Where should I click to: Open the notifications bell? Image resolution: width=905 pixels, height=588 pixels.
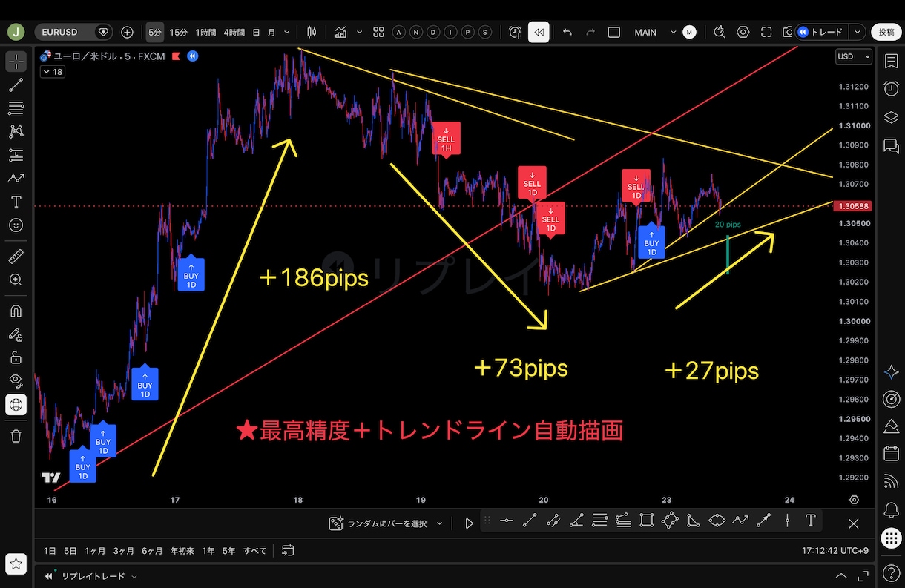[891, 510]
